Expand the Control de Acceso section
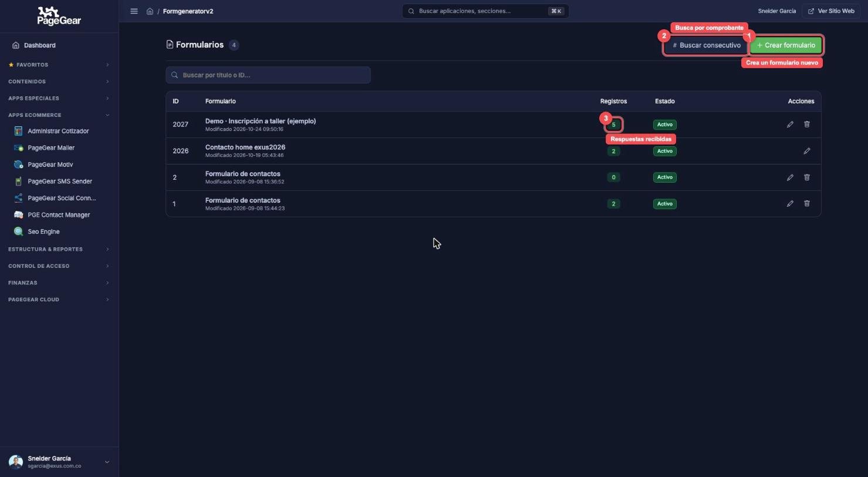868x477 pixels. [x=59, y=266]
